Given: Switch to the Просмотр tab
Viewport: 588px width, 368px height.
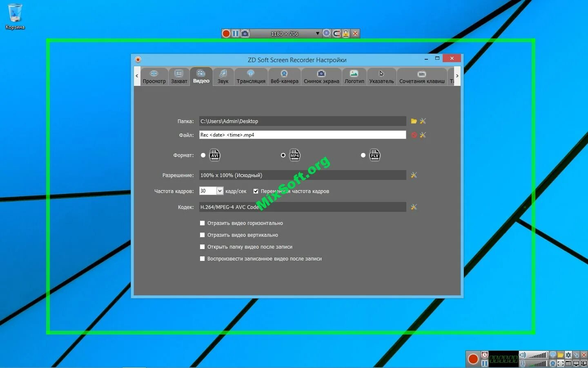Looking at the screenshot, I should (154, 77).
